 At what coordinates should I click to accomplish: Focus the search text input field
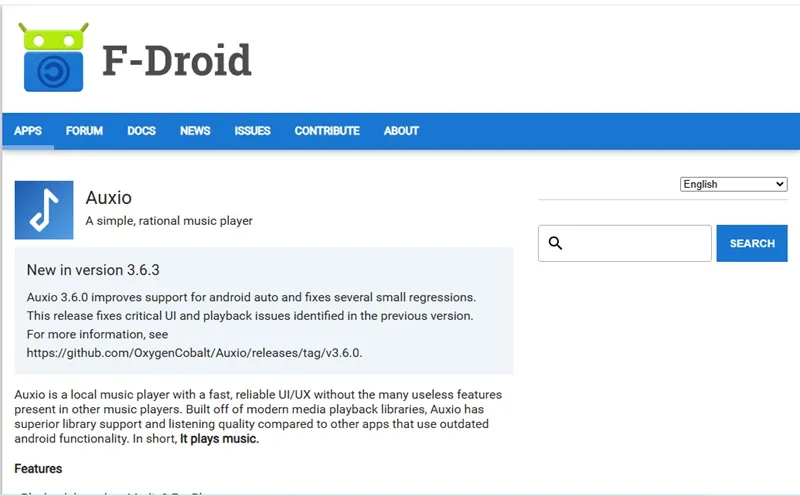point(624,243)
